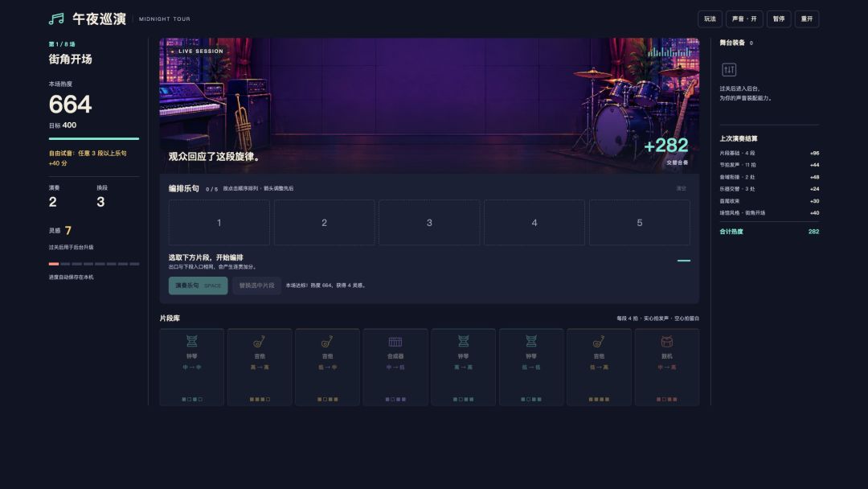
Task: Select phrase slot 5
Action: tap(640, 223)
